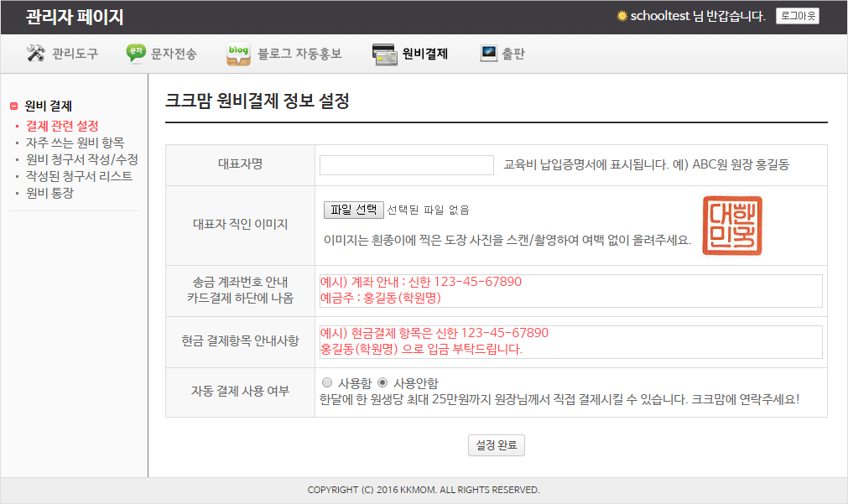Open the 문자전송 menu
The width and height of the screenshot is (848, 504).
click(x=174, y=54)
